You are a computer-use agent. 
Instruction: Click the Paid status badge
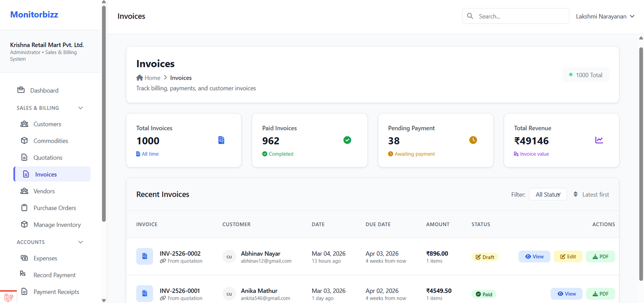pos(484,294)
